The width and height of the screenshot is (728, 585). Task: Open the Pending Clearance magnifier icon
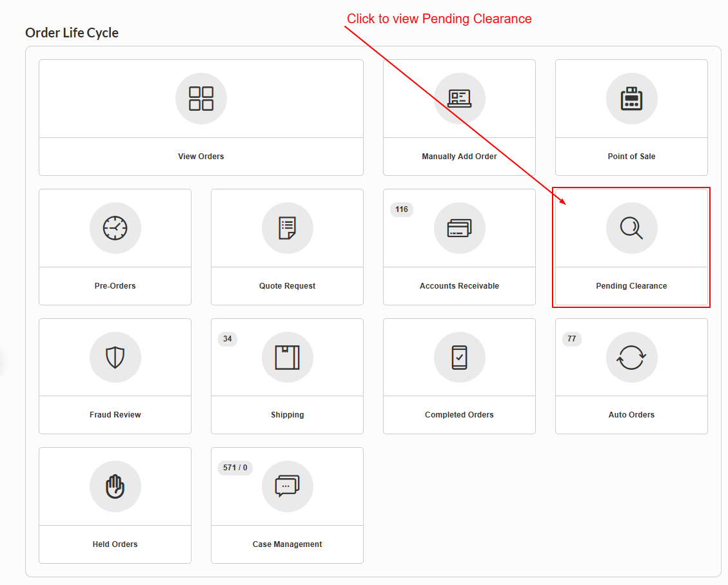(x=631, y=228)
